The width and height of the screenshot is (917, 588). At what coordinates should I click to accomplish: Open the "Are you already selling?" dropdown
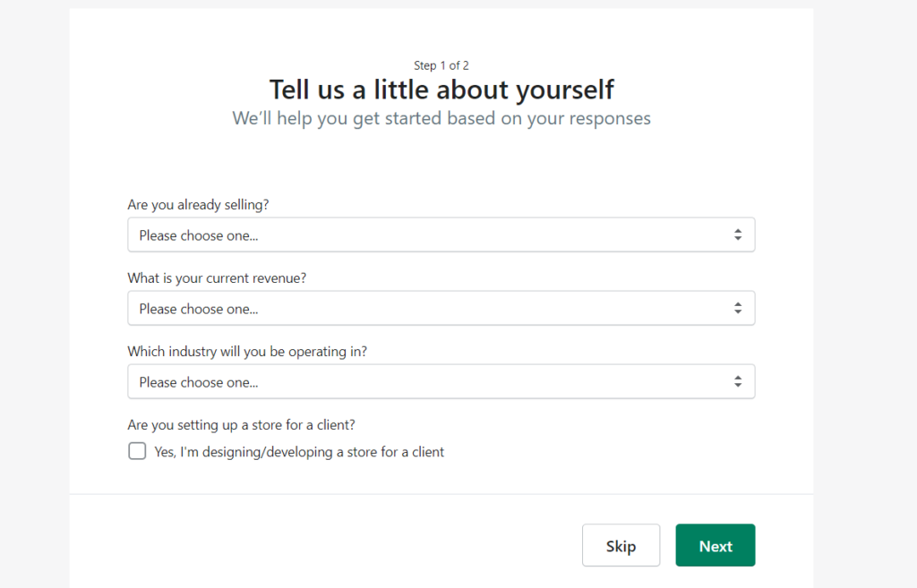tap(441, 235)
